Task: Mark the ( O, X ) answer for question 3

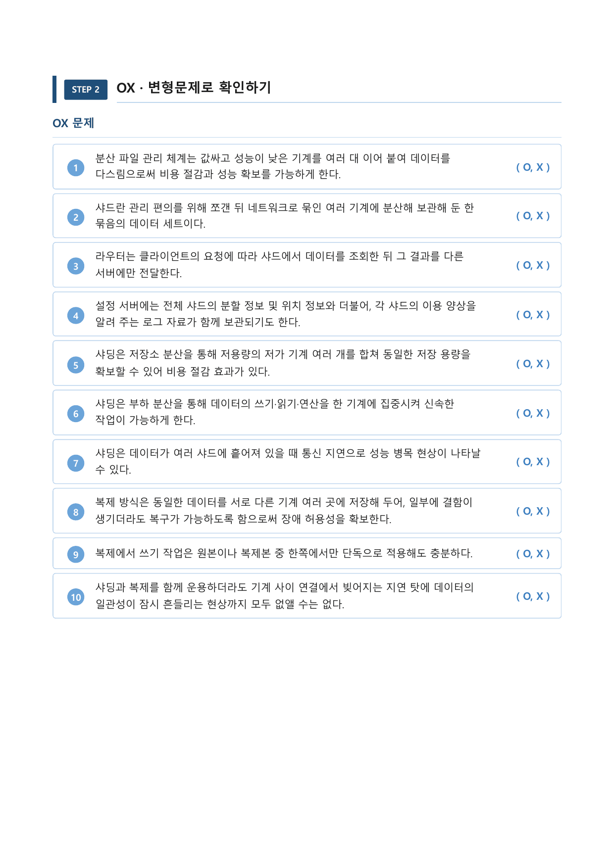Action: (x=533, y=265)
